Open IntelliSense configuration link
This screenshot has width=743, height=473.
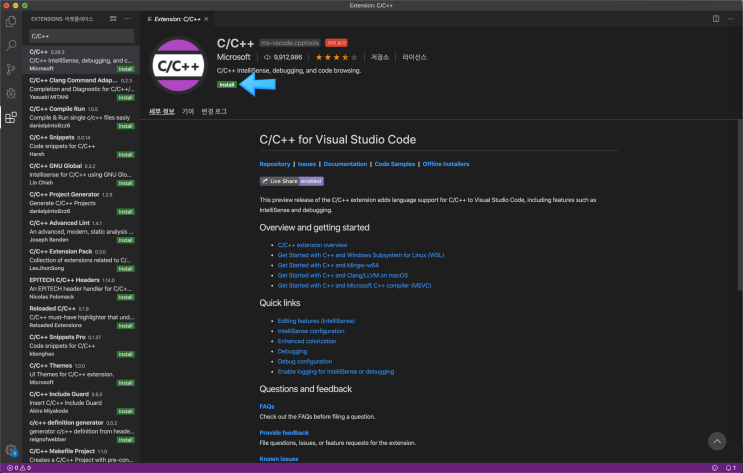click(x=311, y=331)
